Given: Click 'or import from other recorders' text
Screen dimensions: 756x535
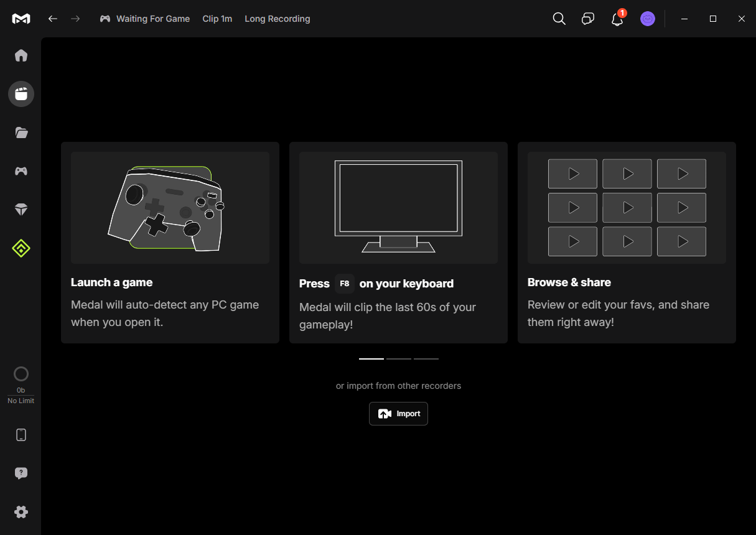Looking at the screenshot, I should click(x=398, y=386).
